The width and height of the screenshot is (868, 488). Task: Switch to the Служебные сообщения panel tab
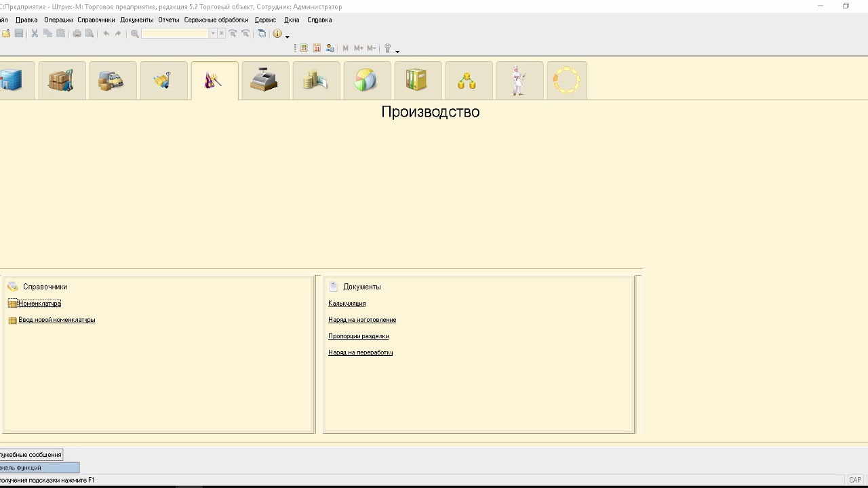[x=31, y=455]
